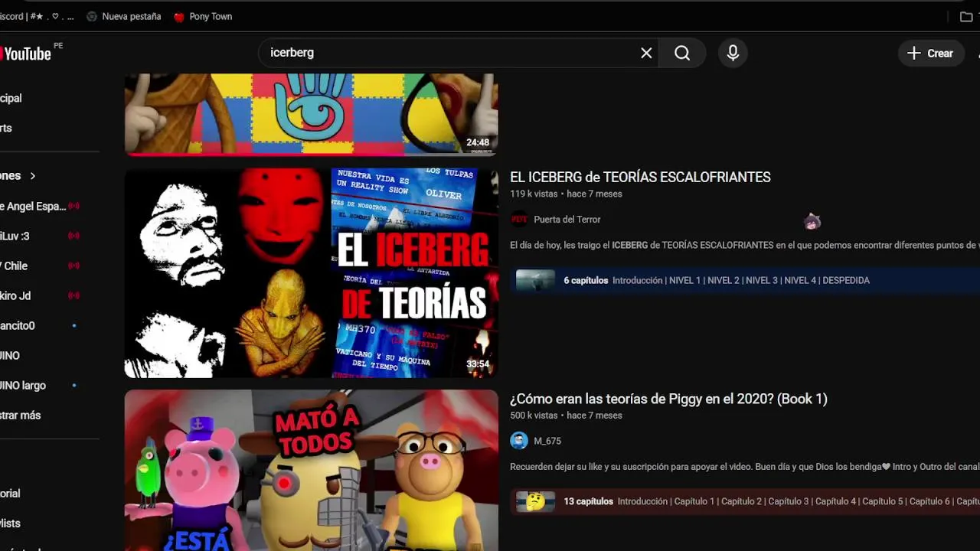This screenshot has height=551, width=980.
Task: Click the 119 k vistas text
Action: (534, 194)
